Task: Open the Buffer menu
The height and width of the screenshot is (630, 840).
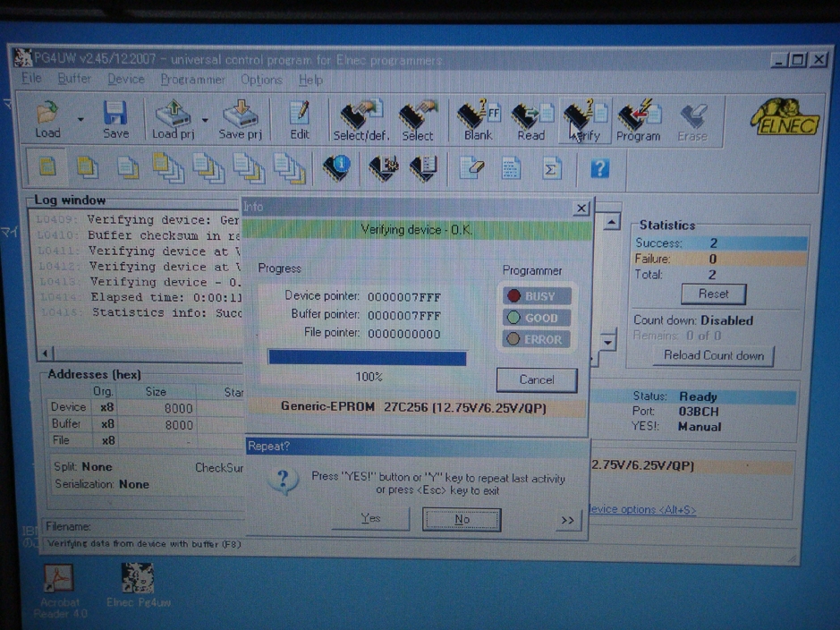Action: 74,79
